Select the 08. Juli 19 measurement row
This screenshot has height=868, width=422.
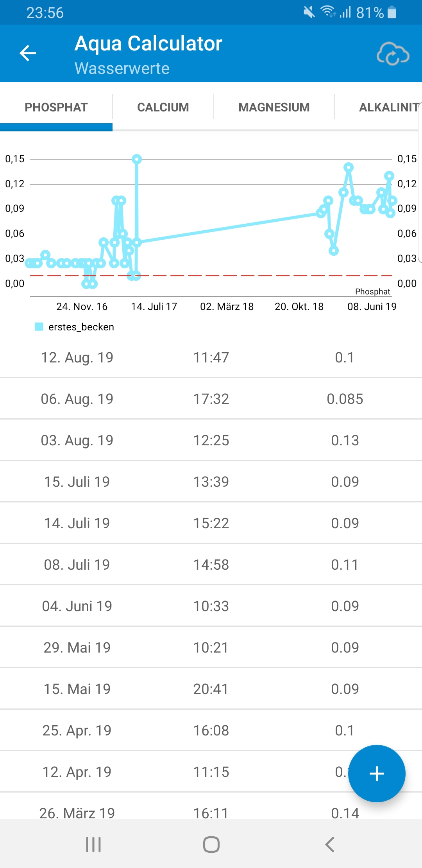point(211,565)
